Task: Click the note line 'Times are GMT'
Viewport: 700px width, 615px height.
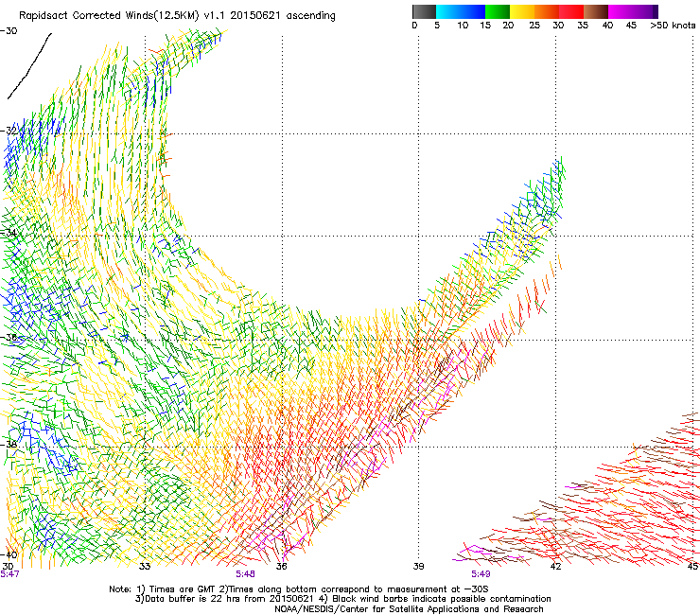Action: pos(183,589)
